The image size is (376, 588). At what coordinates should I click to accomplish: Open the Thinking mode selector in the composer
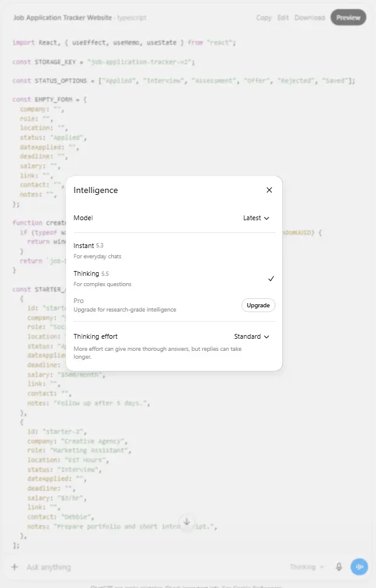[x=306, y=567]
